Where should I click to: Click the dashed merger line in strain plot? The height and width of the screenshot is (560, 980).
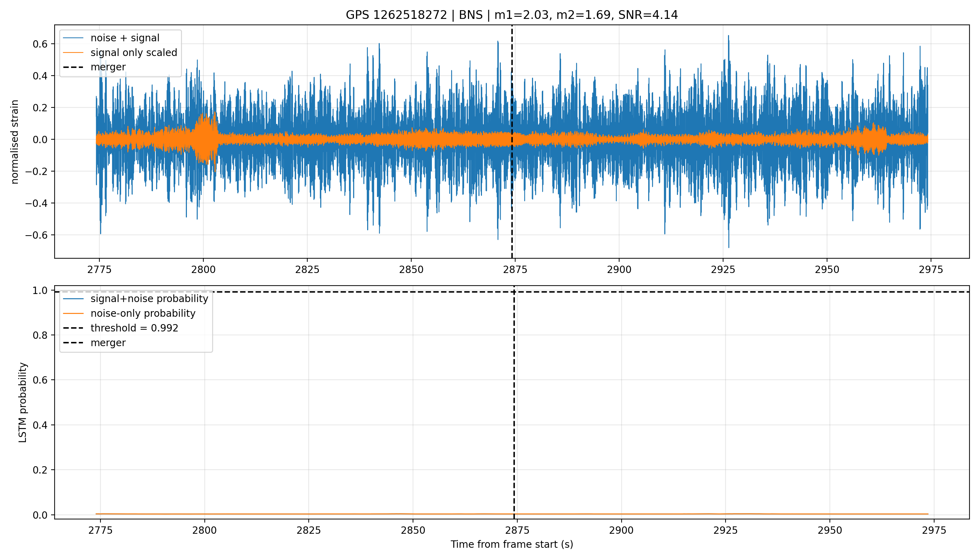tap(512, 141)
